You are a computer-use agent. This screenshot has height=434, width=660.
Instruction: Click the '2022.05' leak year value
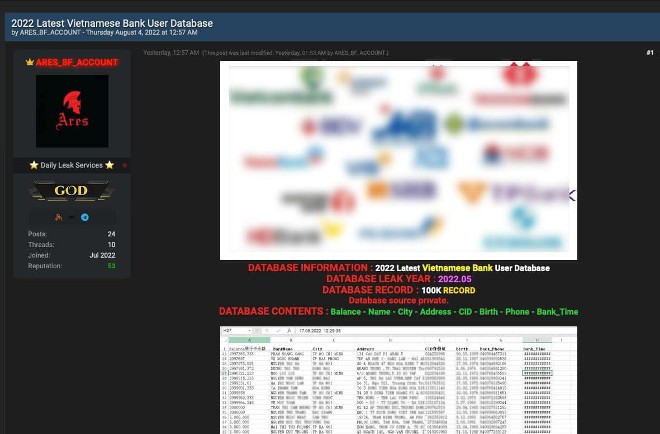coord(455,279)
